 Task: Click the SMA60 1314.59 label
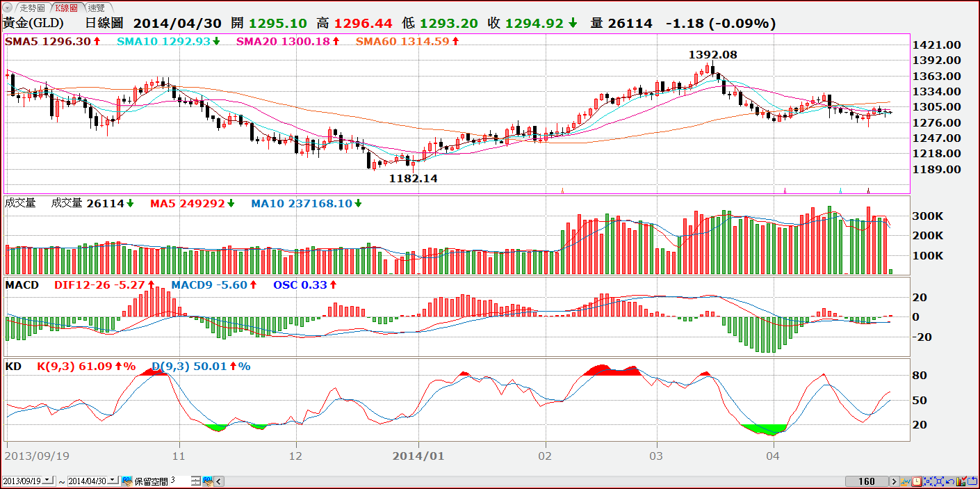[x=402, y=42]
